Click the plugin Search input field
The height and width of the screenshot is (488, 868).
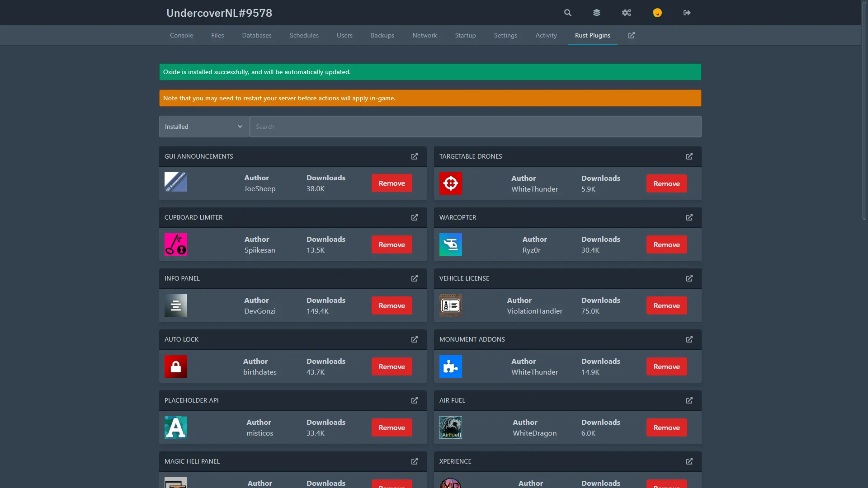tap(475, 127)
